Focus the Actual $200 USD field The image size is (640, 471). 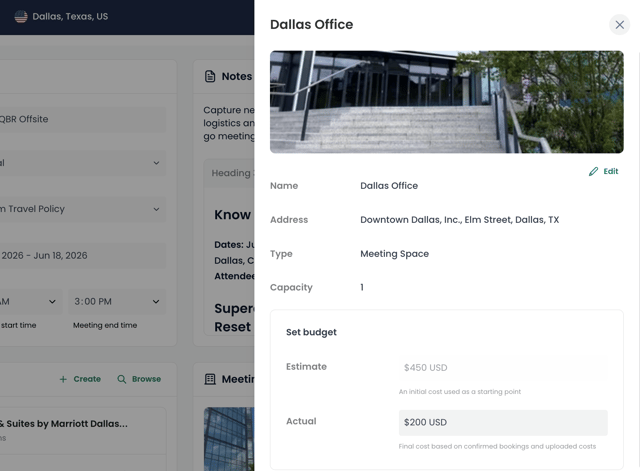(x=502, y=422)
